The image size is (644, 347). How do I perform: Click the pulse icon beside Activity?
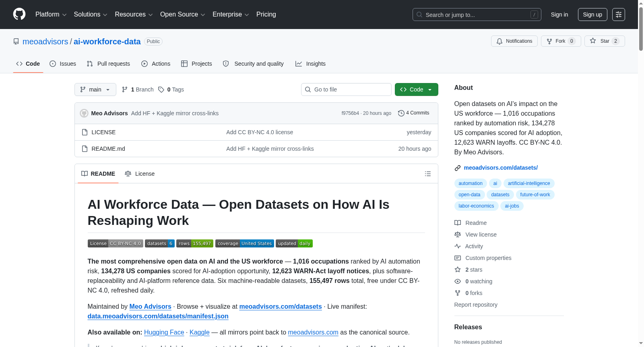click(458, 246)
